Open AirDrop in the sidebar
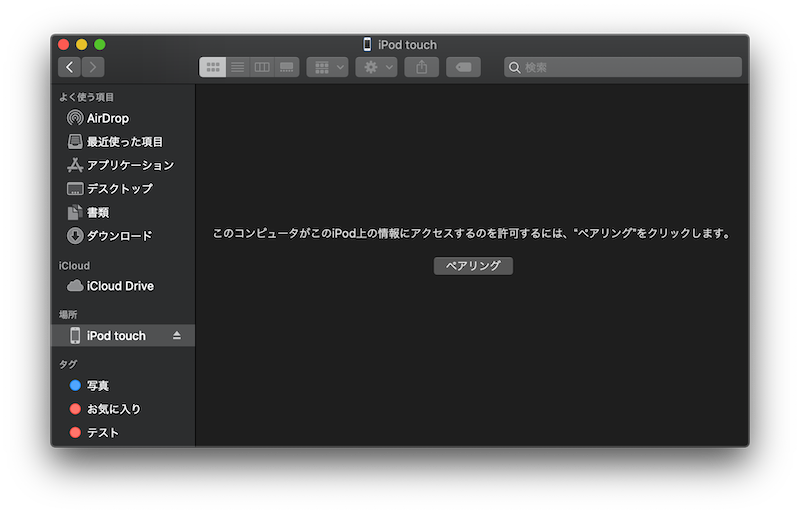Image resolution: width=800 pixels, height=514 pixels. pyautogui.click(x=122, y=118)
